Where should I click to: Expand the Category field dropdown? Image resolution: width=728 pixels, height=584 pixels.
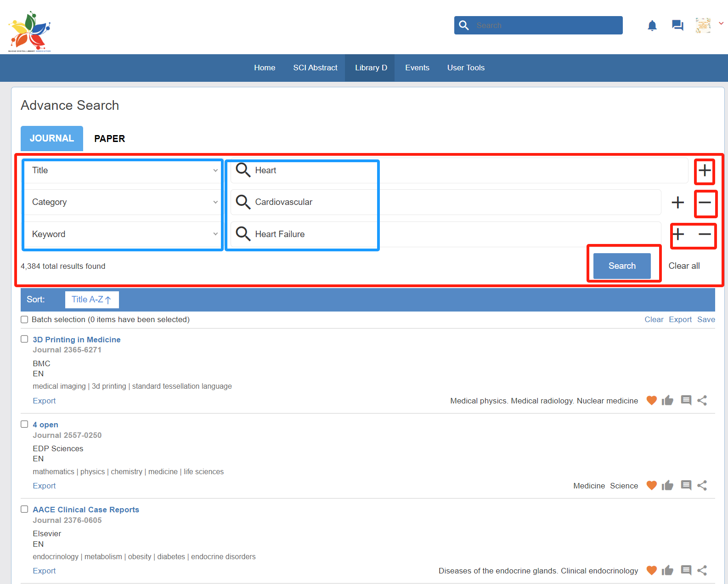click(123, 202)
